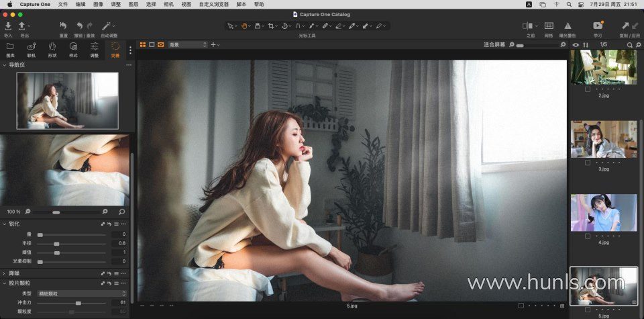This screenshot has height=319, width=644.
Task: Click the zoom-out magnifier next to 适合屏幕
Action: tap(512, 44)
